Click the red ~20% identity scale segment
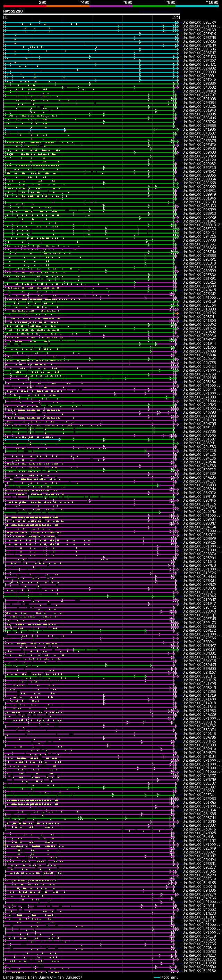Image resolution: width=222 pixels, height=980 pixels. [25, 6]
